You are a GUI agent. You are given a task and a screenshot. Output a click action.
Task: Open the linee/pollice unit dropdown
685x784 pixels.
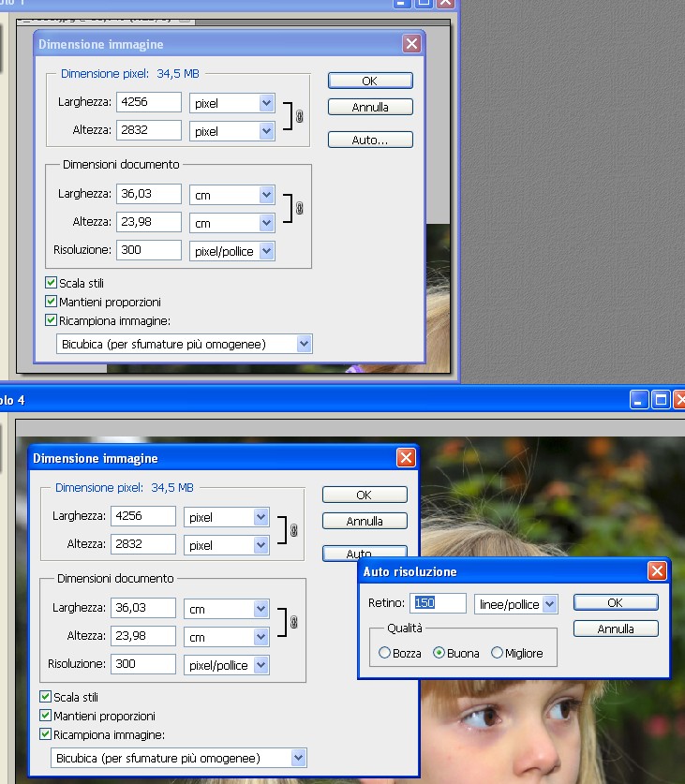pos(549,604)
